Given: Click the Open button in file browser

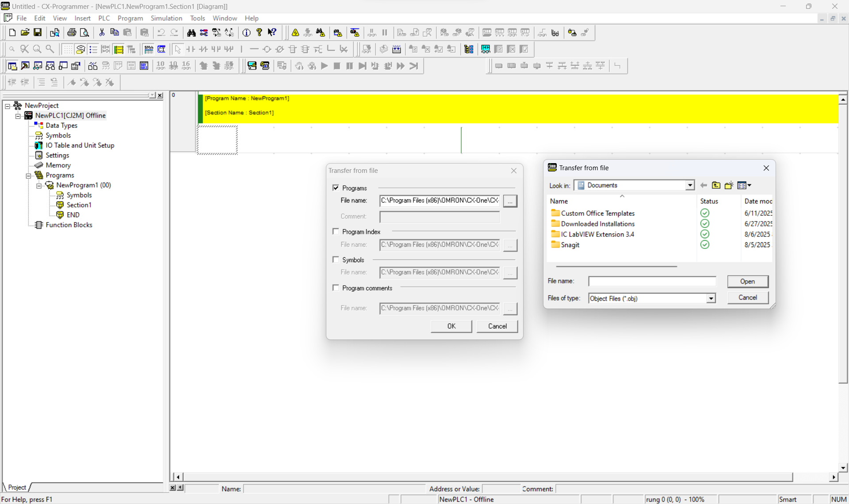Looking at the screenshot, I should pos(747,281).
